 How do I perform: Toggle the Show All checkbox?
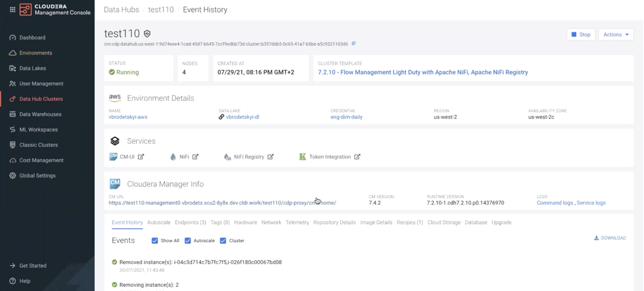pos(154,241)
